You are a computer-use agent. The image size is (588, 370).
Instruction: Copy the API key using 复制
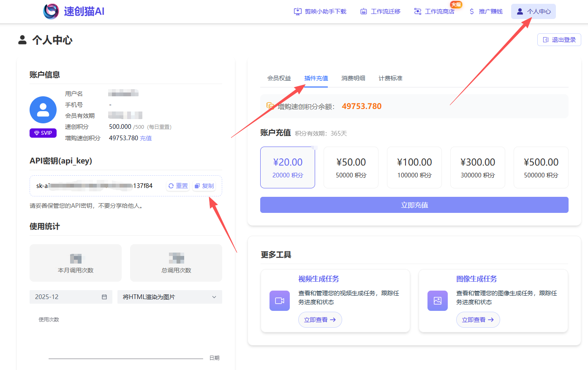pyautogui.click(x=204, y=185)
